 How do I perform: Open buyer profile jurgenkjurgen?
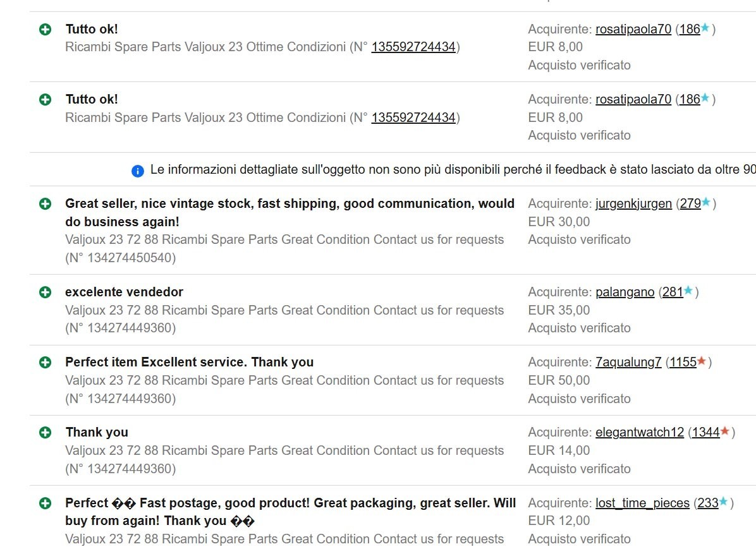(633, 204)
